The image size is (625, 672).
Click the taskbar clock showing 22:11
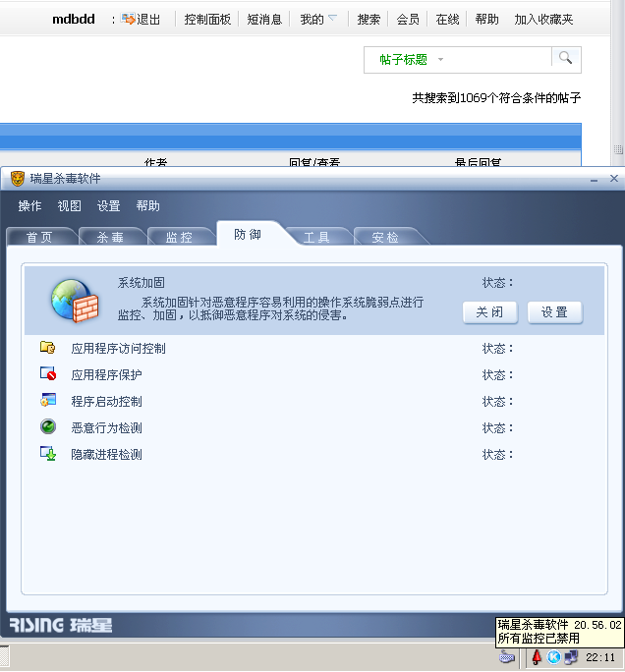click(x=600, y=657)
